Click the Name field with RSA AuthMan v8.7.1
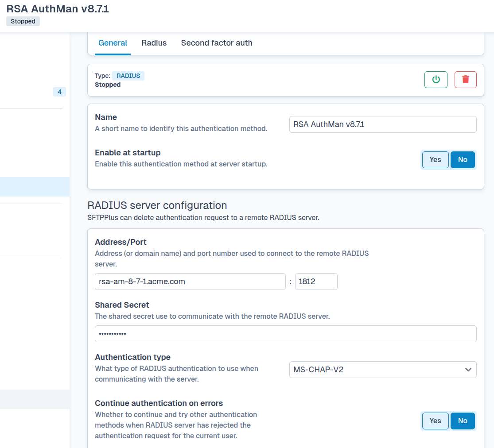The image size is (494, 448). [383, 124]
